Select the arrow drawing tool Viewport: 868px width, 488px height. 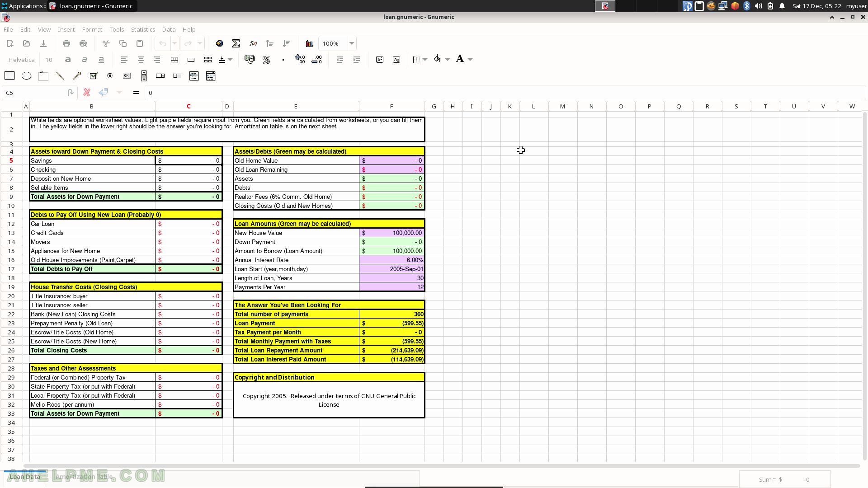[77, 76]
